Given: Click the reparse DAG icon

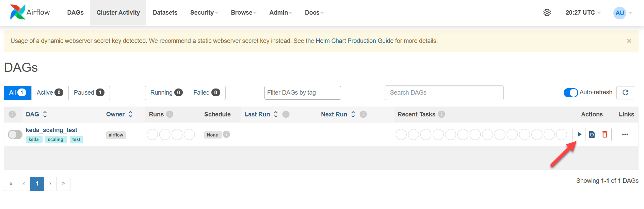Looking at the screenshot, I should pyautogui.click(x=592, y=134).
